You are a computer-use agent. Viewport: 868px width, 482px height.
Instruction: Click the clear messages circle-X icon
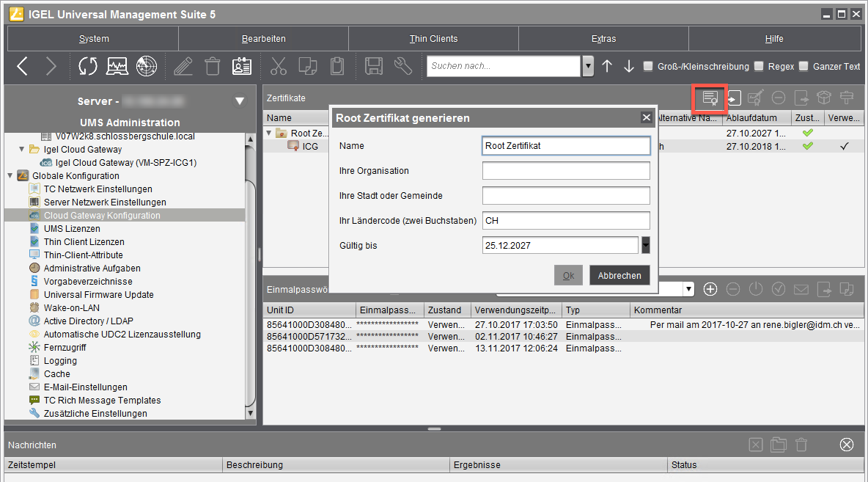tap(847, 445)
